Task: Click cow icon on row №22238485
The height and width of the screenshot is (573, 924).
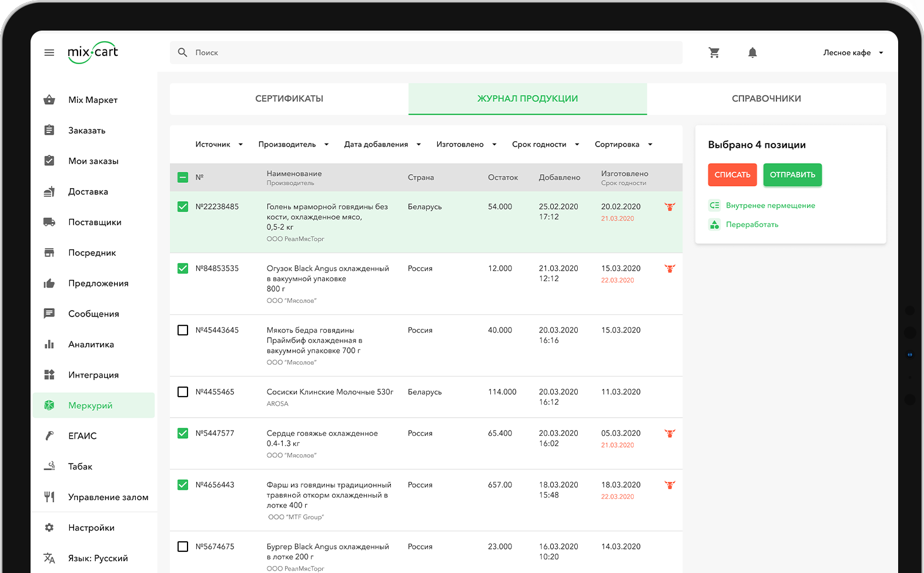Action: [x=669, y=206]
